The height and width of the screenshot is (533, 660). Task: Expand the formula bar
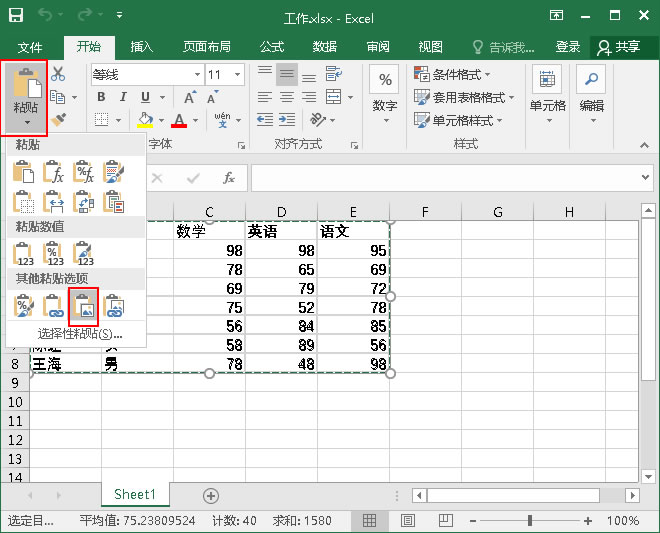coord(645,177)
